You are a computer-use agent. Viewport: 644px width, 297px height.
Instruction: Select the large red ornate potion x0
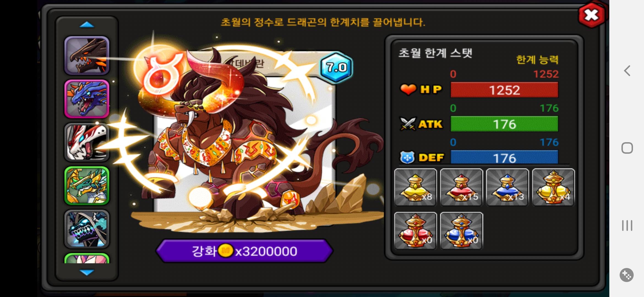[x=415, y=231]
